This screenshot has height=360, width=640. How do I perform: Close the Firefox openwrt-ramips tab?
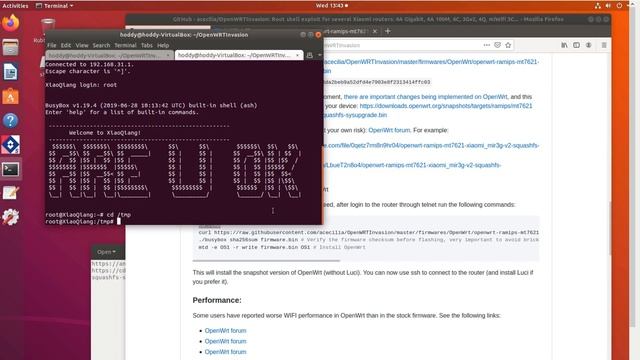pos(375,31)
